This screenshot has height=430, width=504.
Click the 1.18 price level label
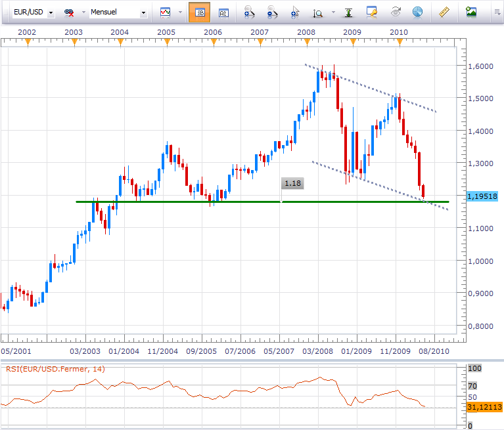point(292,184)
